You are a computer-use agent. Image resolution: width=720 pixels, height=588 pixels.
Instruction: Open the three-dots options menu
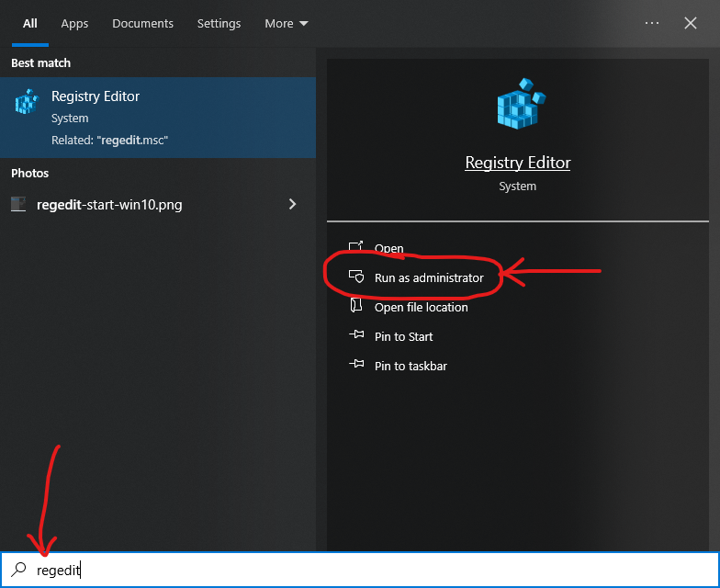pyautogui.click(x=652, y=23)
